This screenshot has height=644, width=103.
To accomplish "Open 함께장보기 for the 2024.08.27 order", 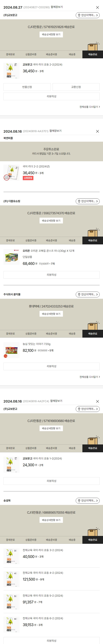I will pyautogui.click(x=57, y=7).
